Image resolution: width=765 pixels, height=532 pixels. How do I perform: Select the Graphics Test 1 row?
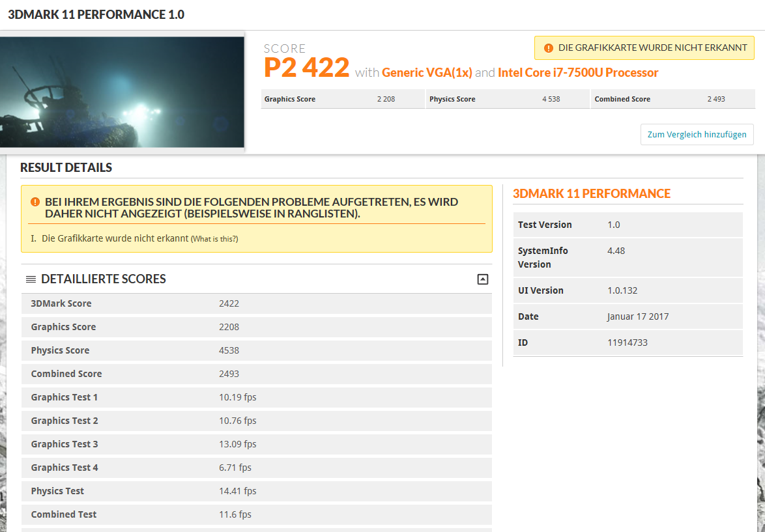click(x=256, y=397)
